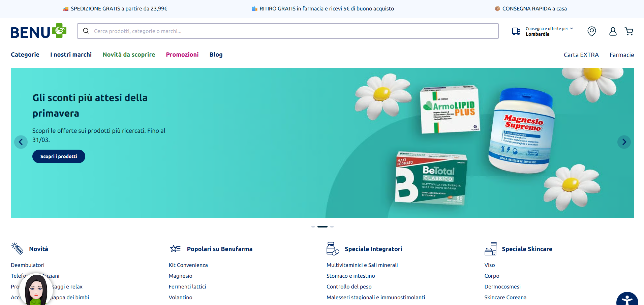Select the third carousel indicator dot
The height and width of the screenshot is (305, 644).
tap(332, 226)
